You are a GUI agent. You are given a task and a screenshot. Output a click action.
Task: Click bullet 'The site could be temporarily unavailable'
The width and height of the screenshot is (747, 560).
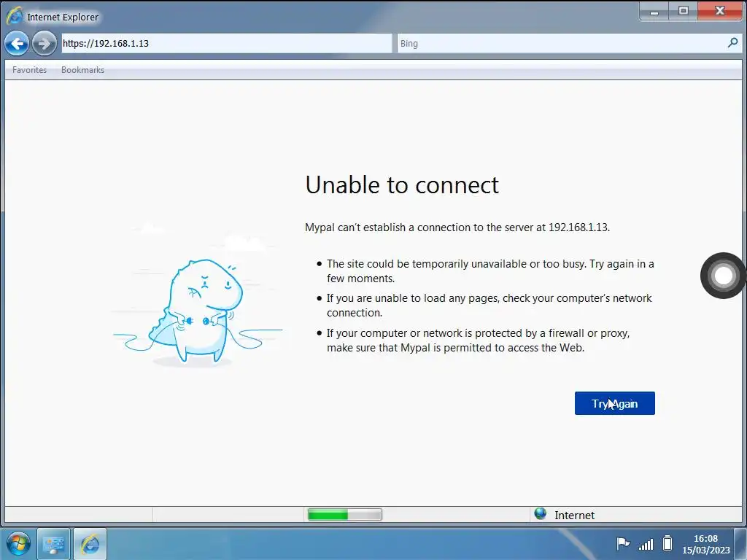click(490, 271)
